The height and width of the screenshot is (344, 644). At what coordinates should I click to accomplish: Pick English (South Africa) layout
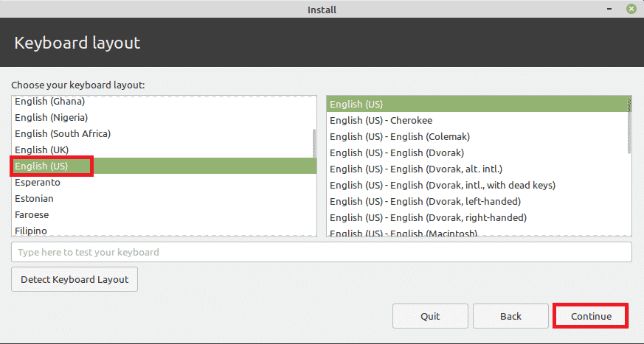pos(63,134)
